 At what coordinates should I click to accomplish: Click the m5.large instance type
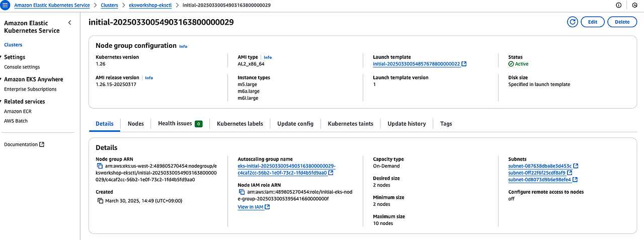247,85
